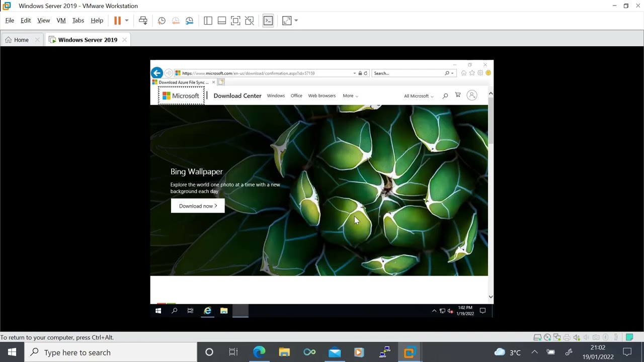Open IE home page icon
Screen dimensions: 644x362
coord(464,73)
